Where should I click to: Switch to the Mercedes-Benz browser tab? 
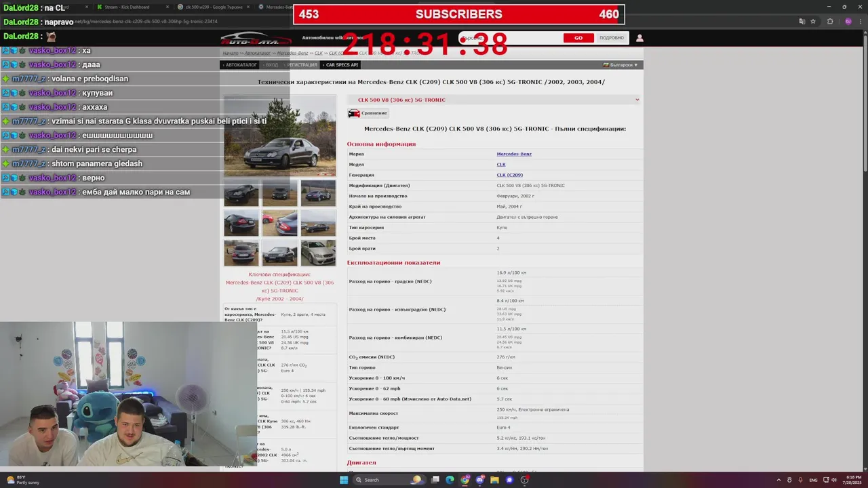[x=275, y=7]
